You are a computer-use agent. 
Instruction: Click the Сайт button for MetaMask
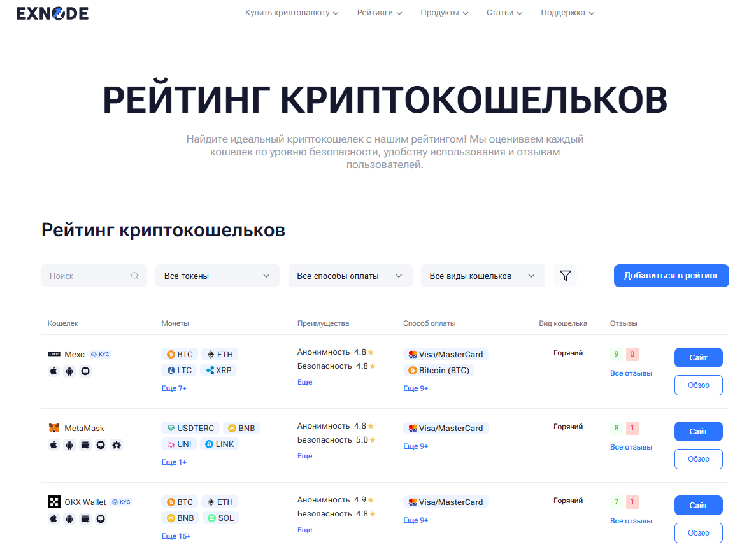(698, 431)
